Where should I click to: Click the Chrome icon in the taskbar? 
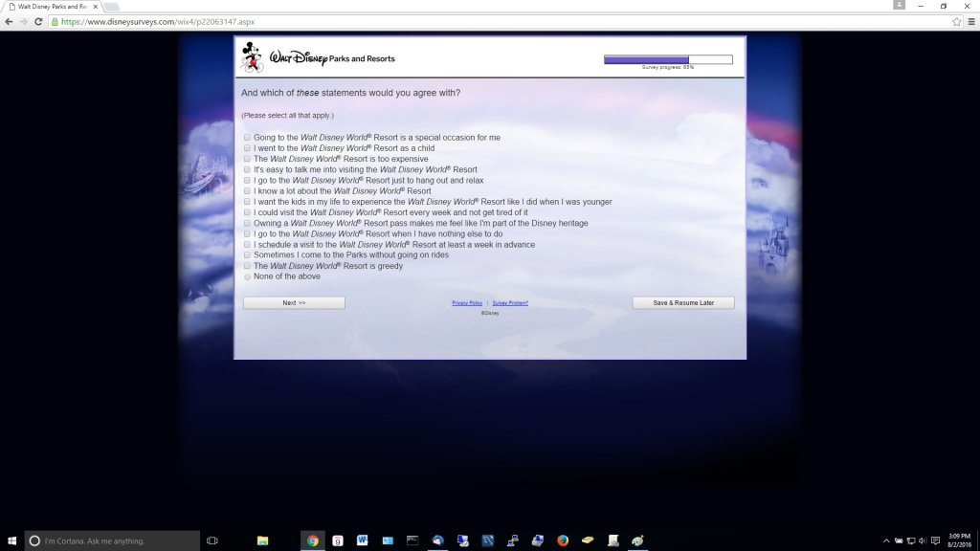(312, 540)
